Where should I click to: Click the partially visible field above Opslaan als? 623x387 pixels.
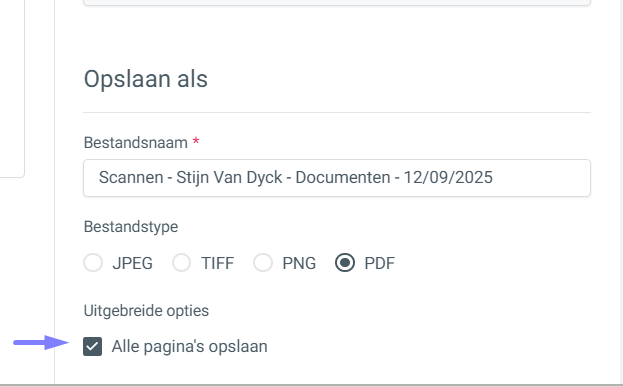point(337,2)
